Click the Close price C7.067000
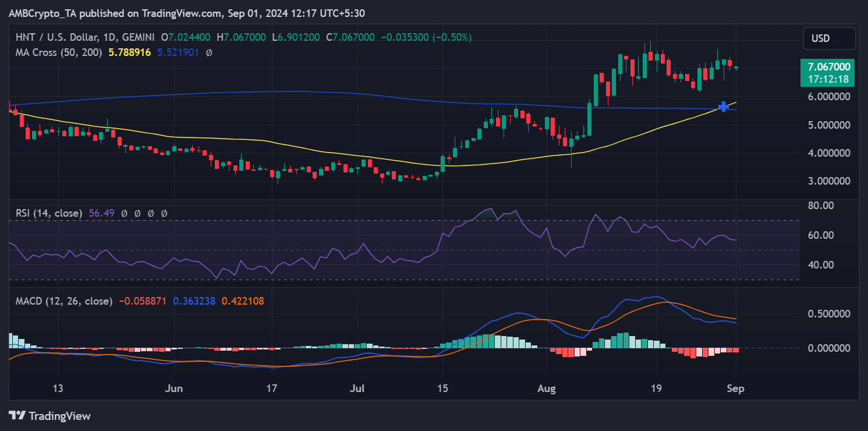The image size is (868, 431). coord(350,37)
